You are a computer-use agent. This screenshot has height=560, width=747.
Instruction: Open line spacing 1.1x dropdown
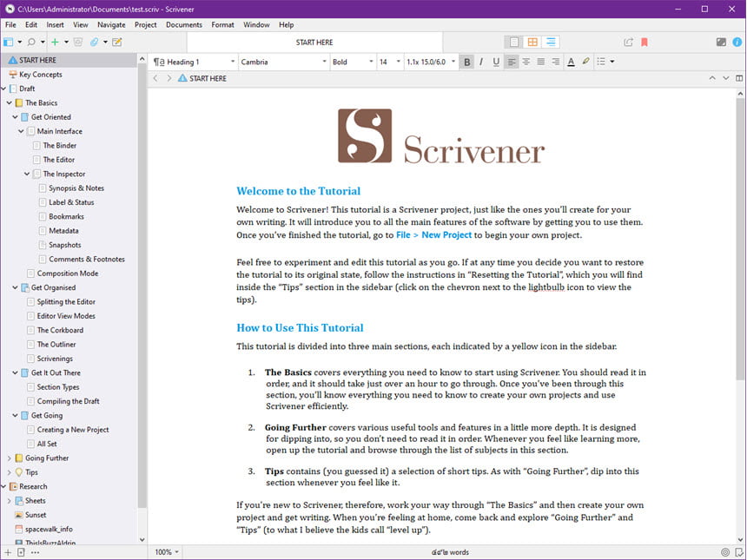[431, 62]
